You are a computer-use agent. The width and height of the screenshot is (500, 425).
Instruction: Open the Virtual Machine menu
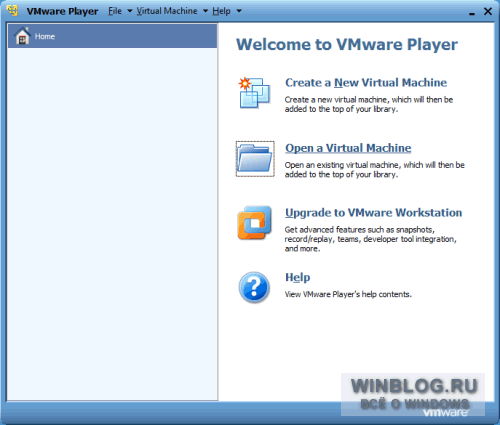click(167, 11)
